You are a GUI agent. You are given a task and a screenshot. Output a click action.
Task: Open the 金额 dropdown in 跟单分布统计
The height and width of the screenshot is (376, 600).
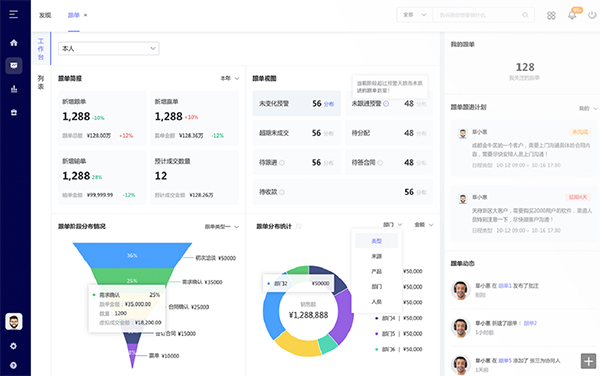pos(424,225)
